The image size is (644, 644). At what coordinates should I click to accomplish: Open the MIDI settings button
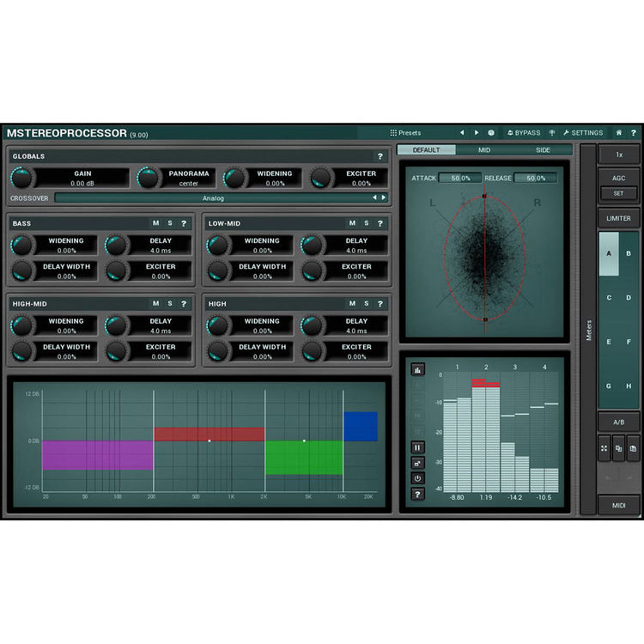tap(619, 506)
